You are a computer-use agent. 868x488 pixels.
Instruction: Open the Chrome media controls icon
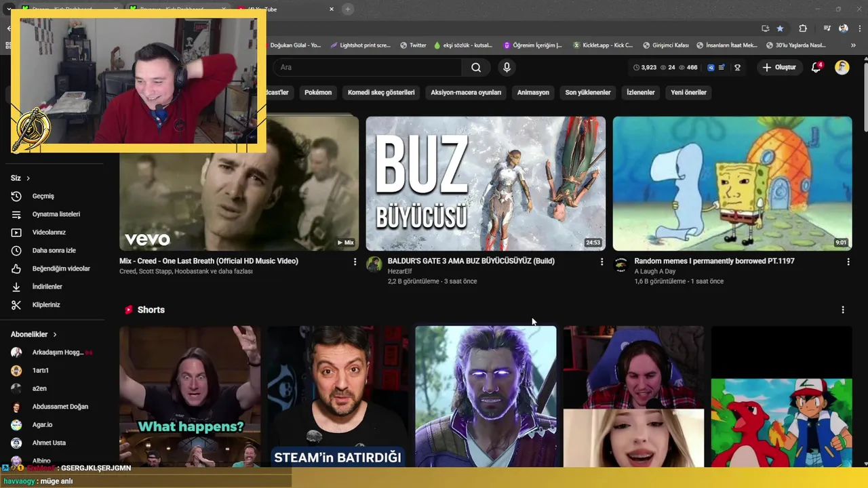point(827,28)
